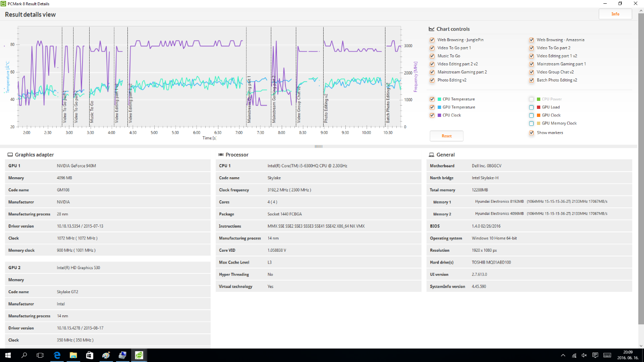
Task: Toggle the Video To Go part 2 checkbox
Action: coord(532,48)
